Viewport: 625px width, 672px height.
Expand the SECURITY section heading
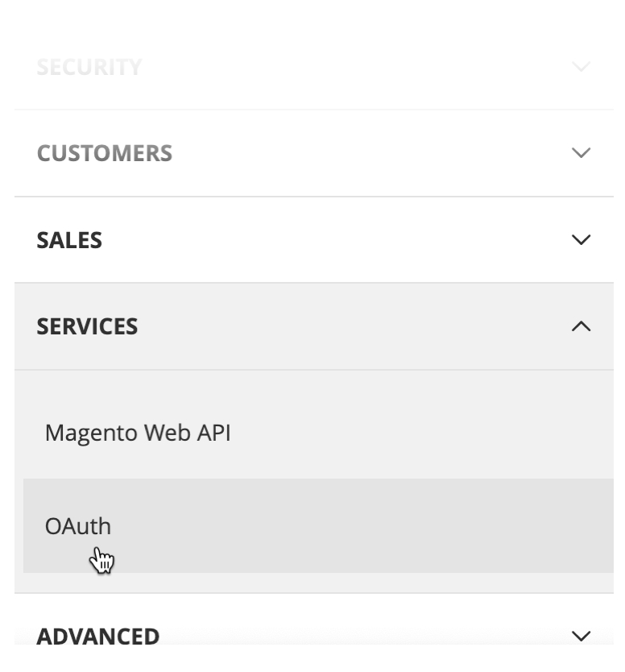pos(89,67)
